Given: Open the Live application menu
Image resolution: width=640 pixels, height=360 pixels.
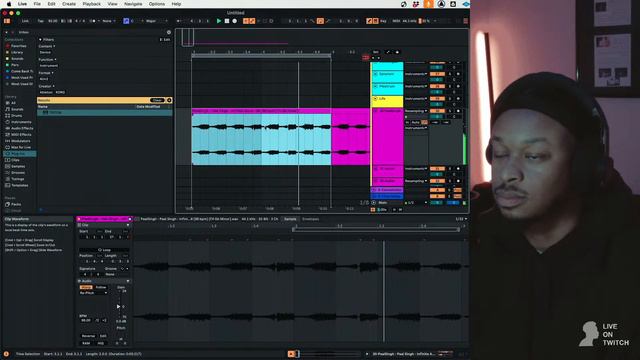Looking at the screenshot, I should (x=22, y=4).
